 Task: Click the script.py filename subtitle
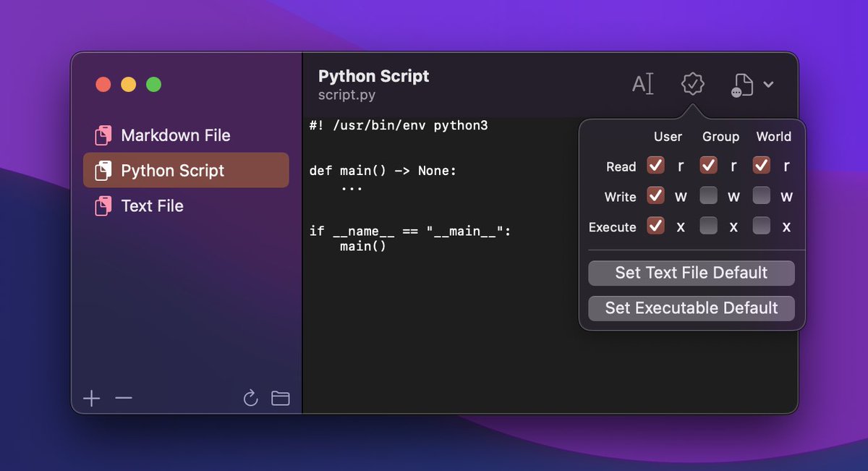pyautogui.click(x=346, y=95)
